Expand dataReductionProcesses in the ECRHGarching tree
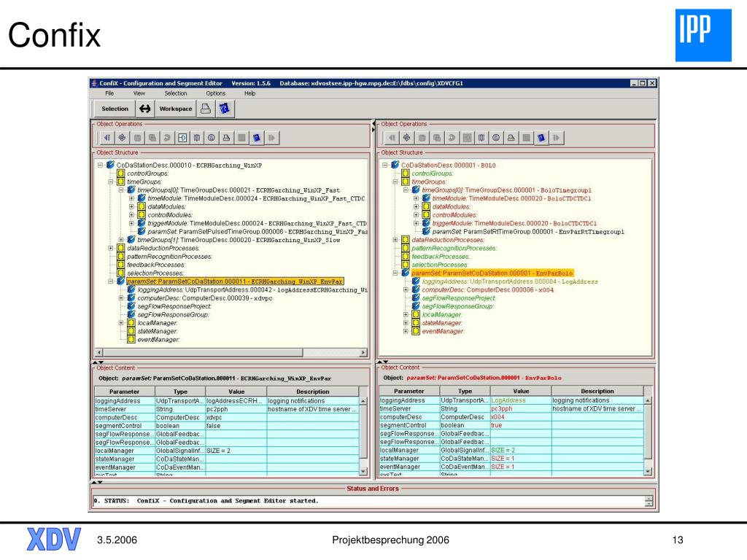 click(x=111, y=248)
